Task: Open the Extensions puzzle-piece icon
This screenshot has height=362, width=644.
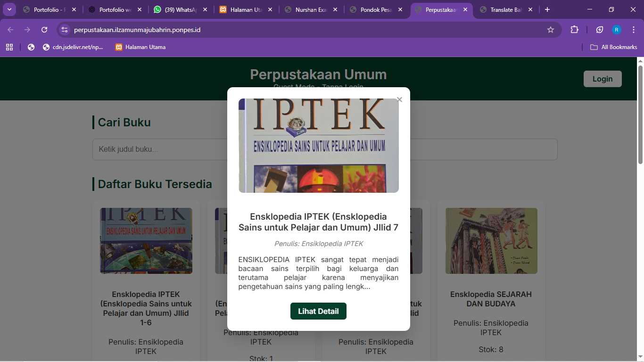Action: tap(574, 29)
